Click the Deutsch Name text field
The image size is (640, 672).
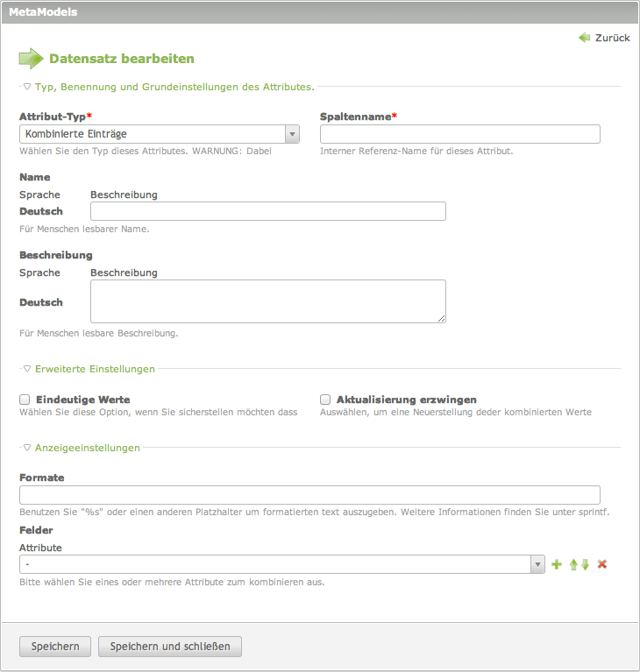pyautogui.click(x=268, y=211)
